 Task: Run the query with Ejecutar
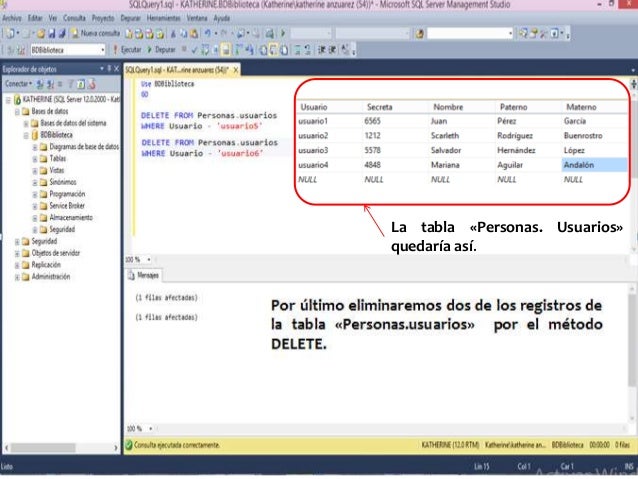point(127,50)
